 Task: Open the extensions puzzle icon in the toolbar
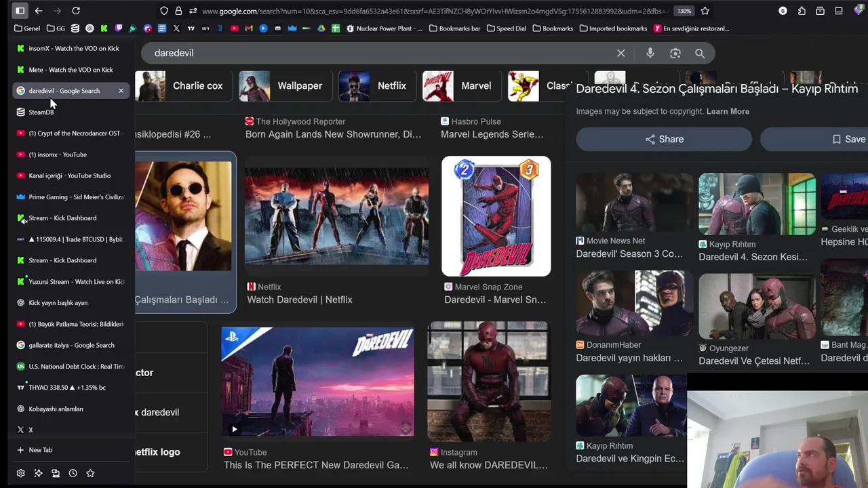pos(802,11)
